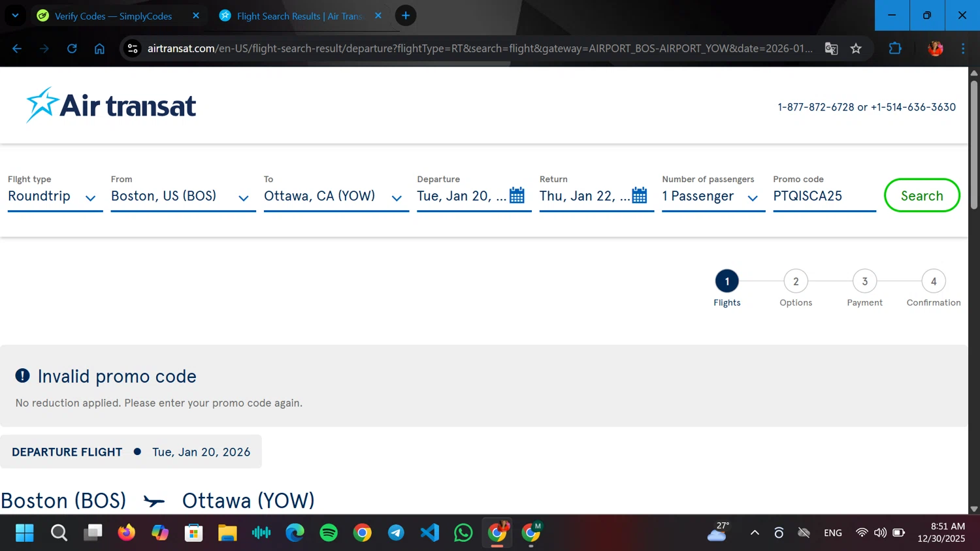
Task: Open battery status in system tray
Action: point(899,533)
